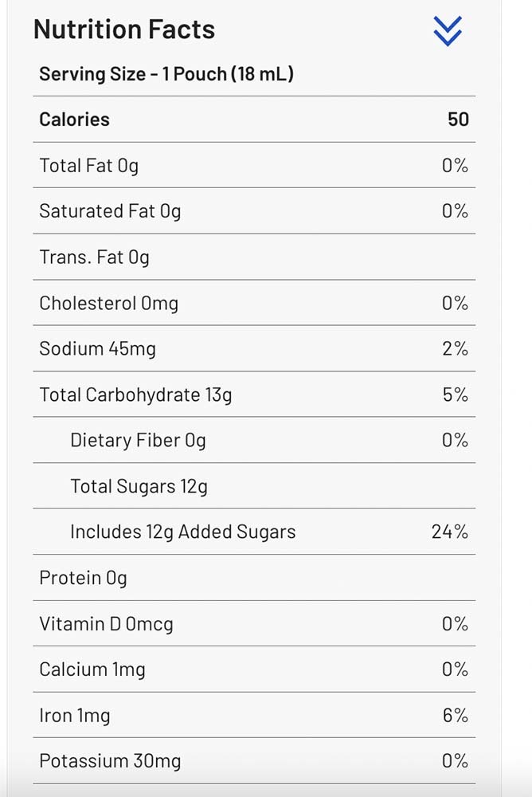Select the Vitamin D 0mcg entry
Screen dimensions: 532x797
pyautogui.click(x=106, y=624)
